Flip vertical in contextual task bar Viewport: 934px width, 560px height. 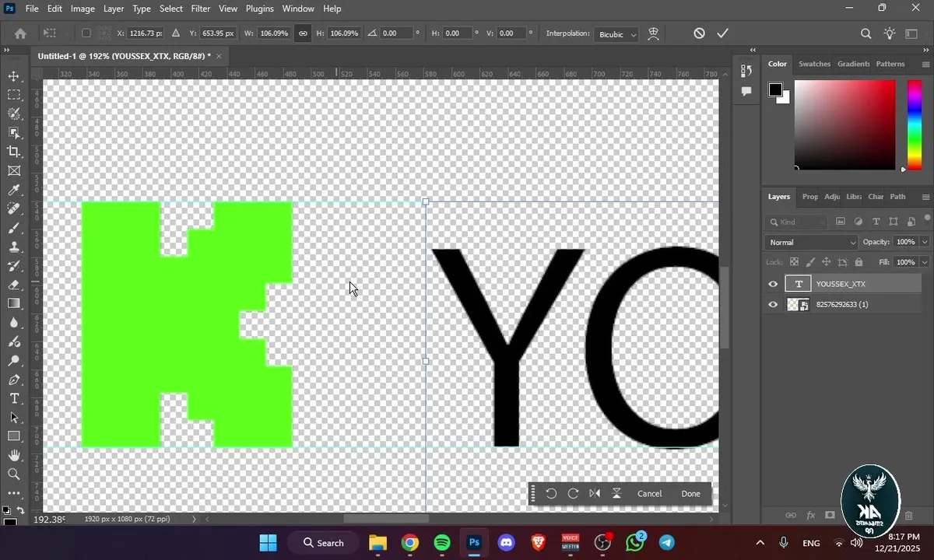point(616,493)
